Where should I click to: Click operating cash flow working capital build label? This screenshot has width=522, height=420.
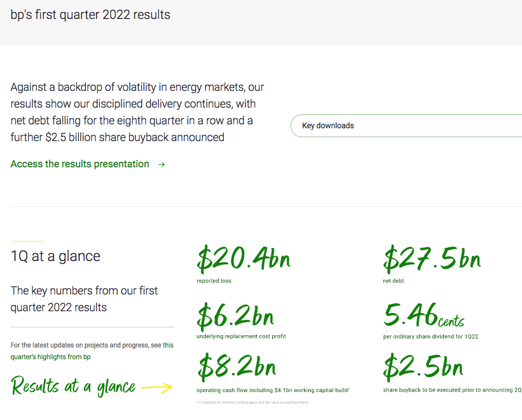(273, 390)
